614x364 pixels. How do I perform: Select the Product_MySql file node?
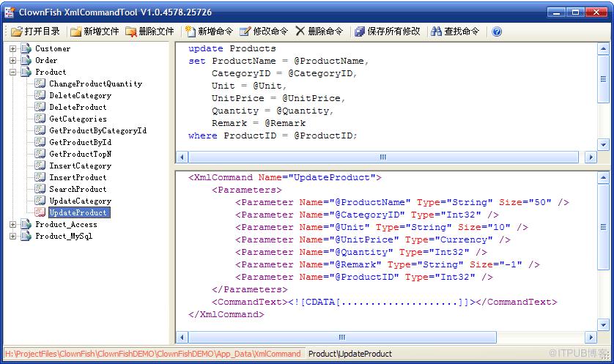click(64, 237)
